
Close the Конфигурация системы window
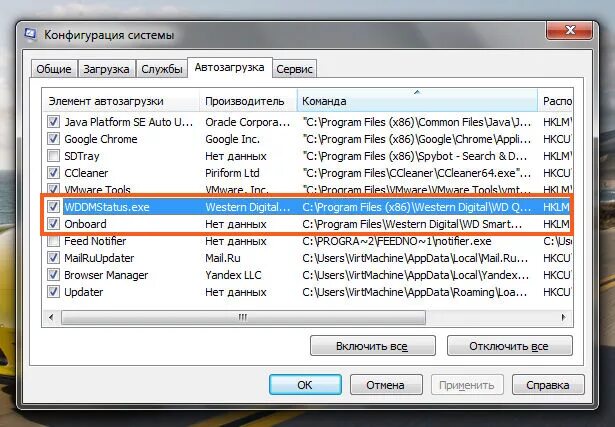pos(569,30)
